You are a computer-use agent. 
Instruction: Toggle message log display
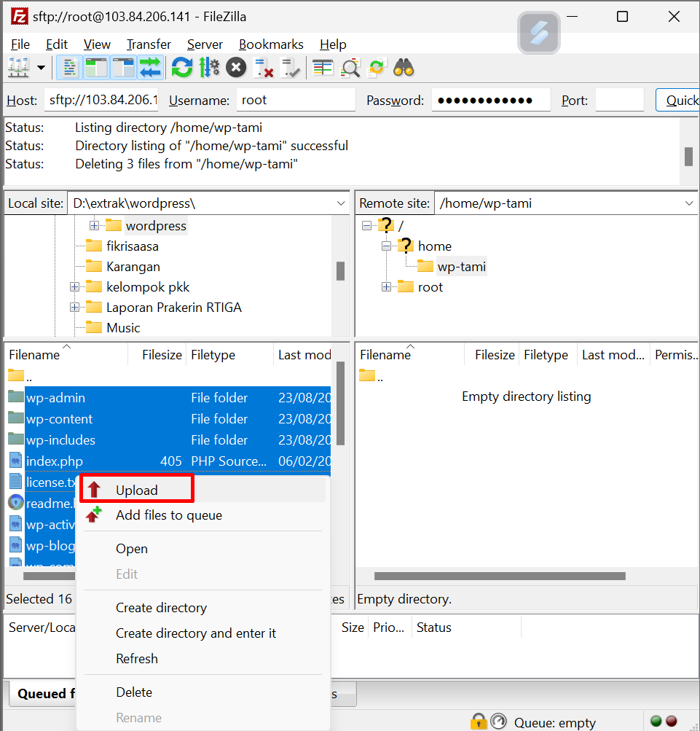70,68
